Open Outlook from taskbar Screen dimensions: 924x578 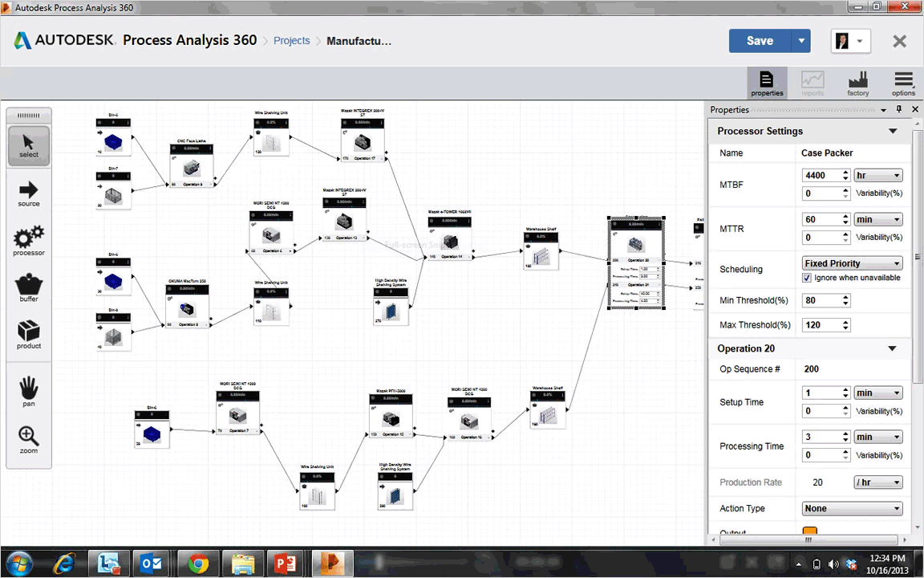point(152,564)
